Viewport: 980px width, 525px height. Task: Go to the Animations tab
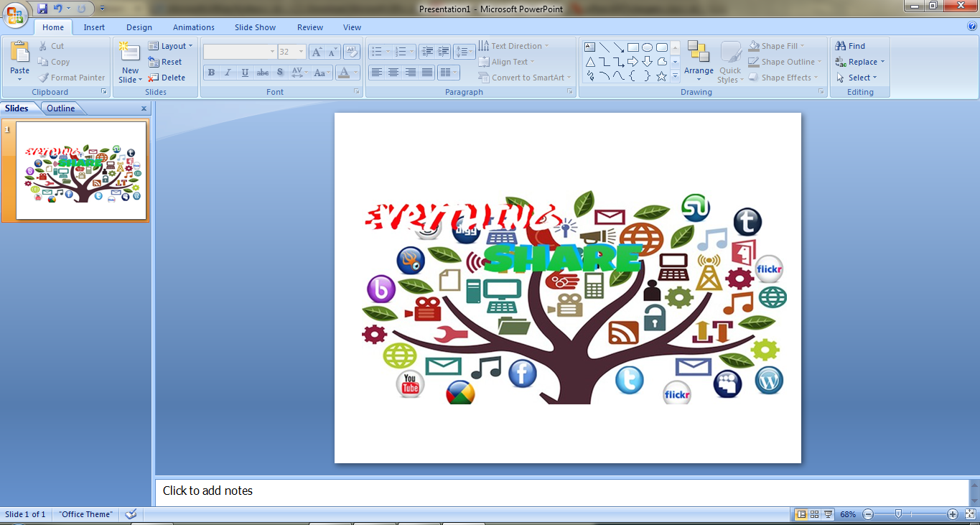[x=194, y=27]
